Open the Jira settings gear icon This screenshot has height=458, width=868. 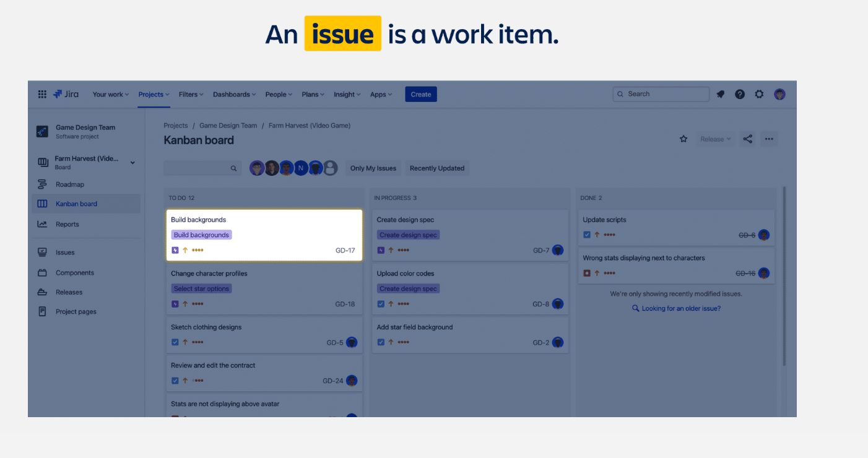[759, 93]
